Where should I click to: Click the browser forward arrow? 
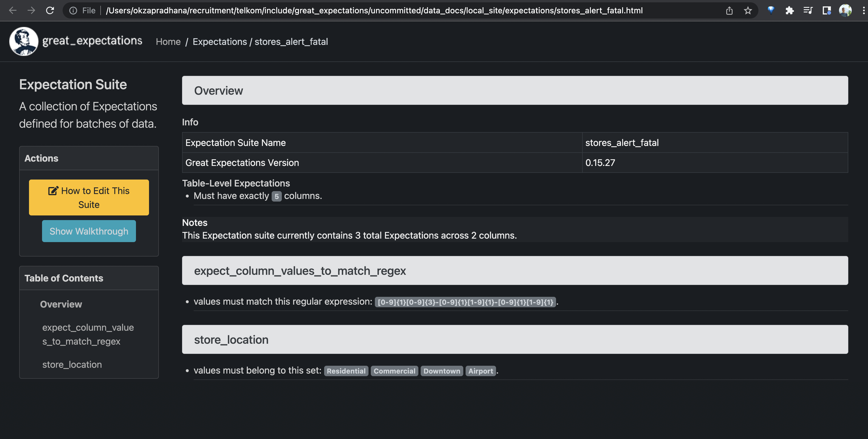(x=31, y=10)
